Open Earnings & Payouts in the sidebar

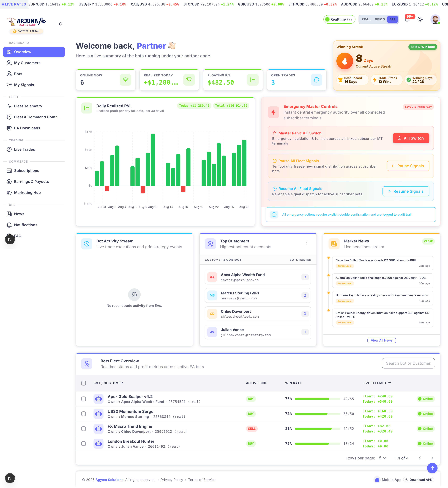[x=34, y=181]
